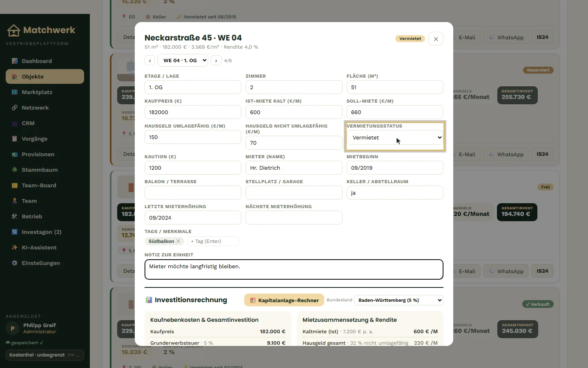Click the Balkon / Terrasse field
The height and width of the screenshot is (368, 588).
(x=193, y=193)
